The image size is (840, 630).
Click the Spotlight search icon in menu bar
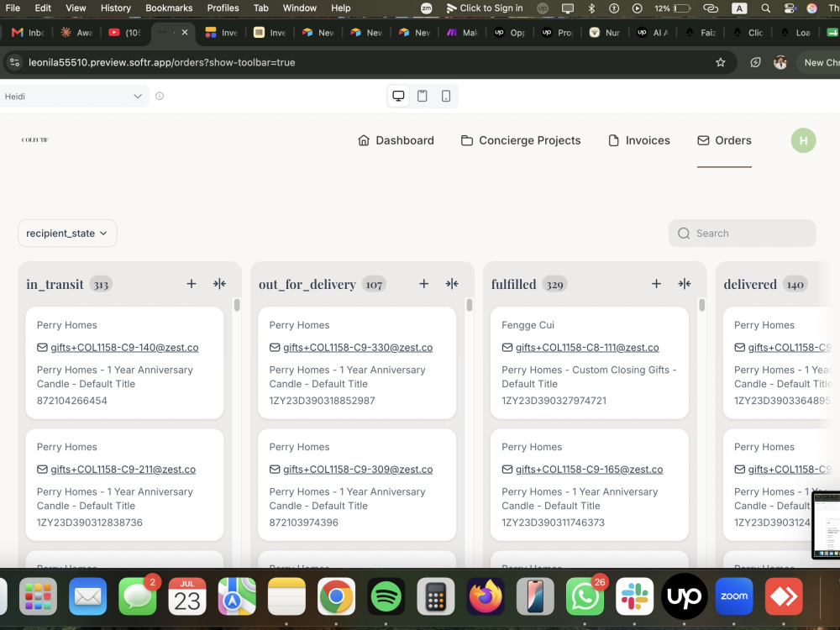(766, 8)
